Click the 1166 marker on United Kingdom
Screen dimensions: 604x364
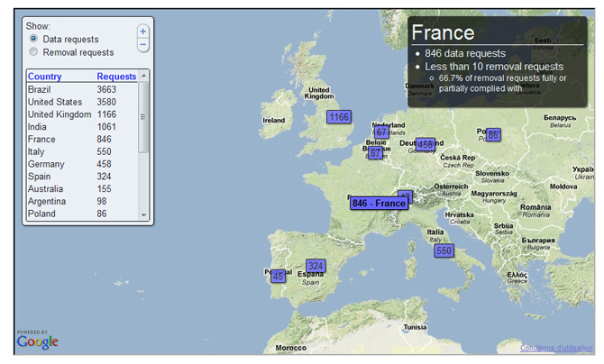point(339,117)
